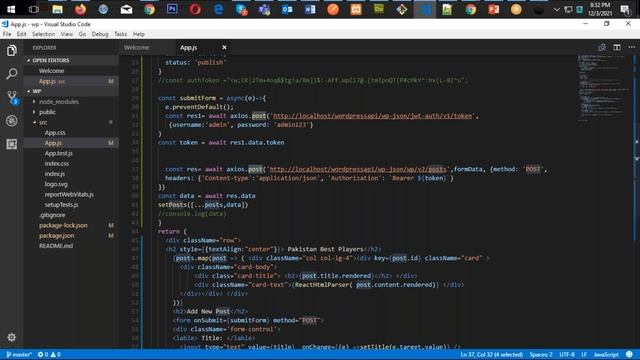This screenshot has width=640, height=360.
Task: Change the UTF-8 encoding setting
Action: (567, 354)
